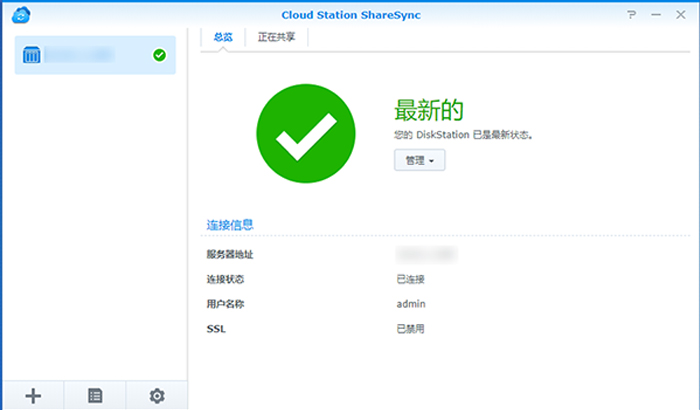Click the SSL 已禁用 status value
Image resolution: width=700 pixels, height=410 pixels.
click(411, 328)
